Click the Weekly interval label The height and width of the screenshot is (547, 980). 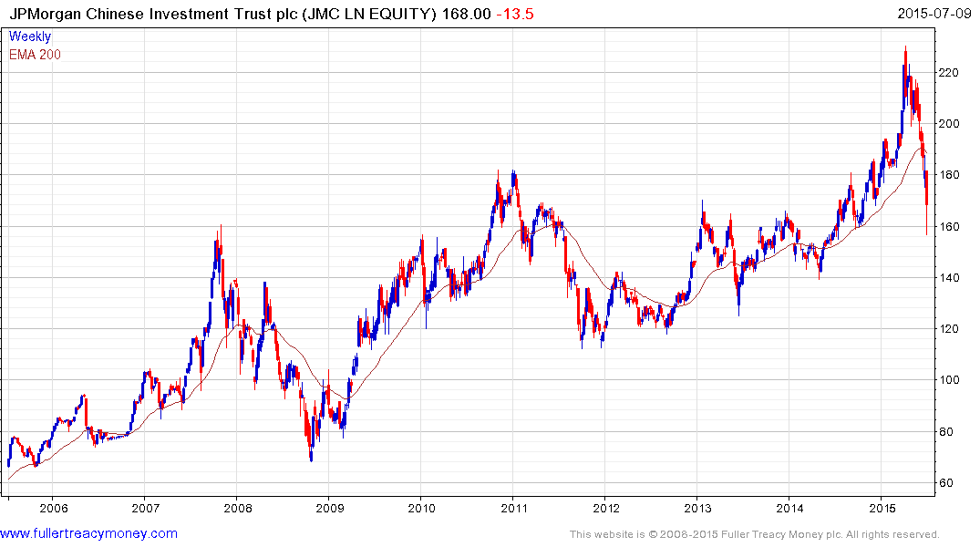(x=30, y=36)
